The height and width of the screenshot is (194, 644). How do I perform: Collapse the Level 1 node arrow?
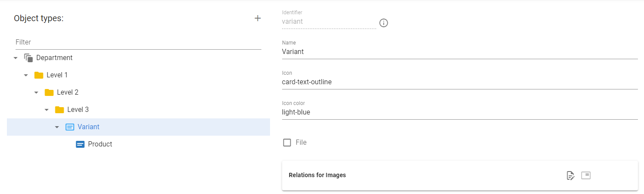(26, 75)
